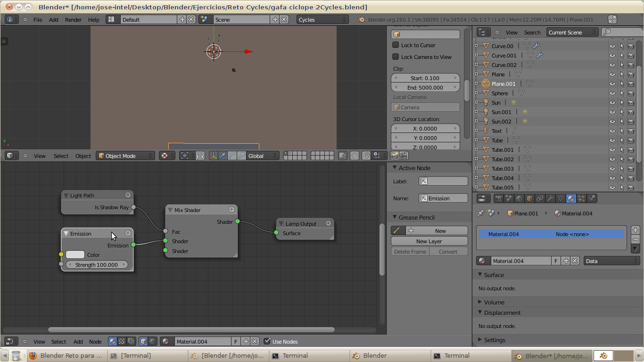644x362 pixels.
Task: Click the OpenGL render active viewport icon
Action: [x=395, y=156]
